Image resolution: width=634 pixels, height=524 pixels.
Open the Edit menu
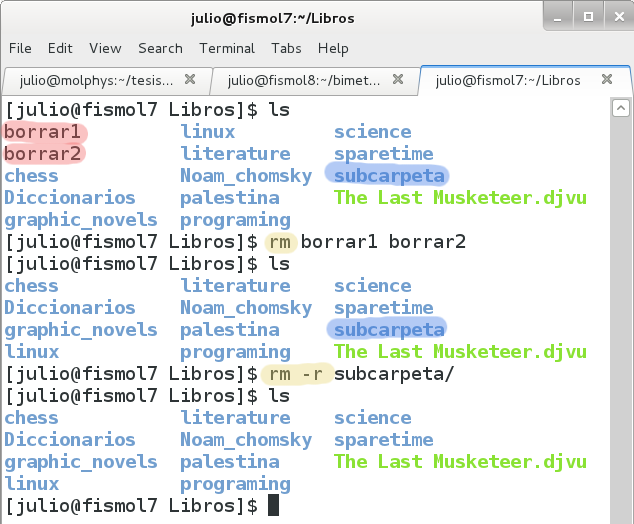point(60,48)
